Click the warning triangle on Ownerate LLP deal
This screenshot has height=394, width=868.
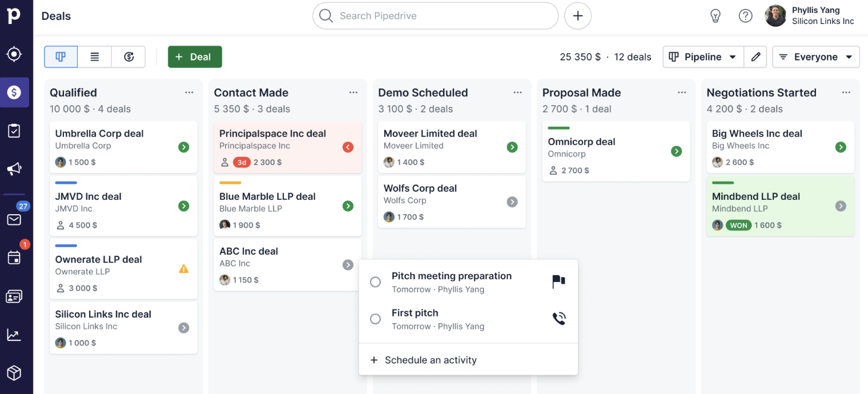coord(183,268)
